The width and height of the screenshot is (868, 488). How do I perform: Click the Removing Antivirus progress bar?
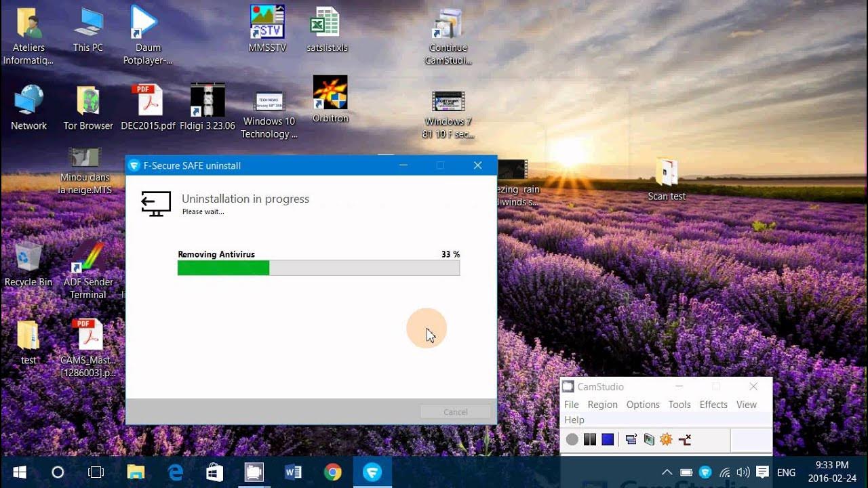[319, 268]
